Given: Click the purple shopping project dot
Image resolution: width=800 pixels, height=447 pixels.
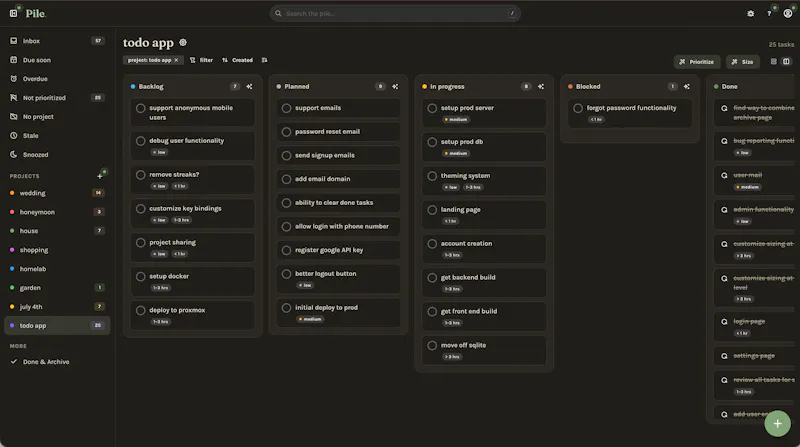Looking at the screenshot, I should pyautogui.click(x=12, y=250).
